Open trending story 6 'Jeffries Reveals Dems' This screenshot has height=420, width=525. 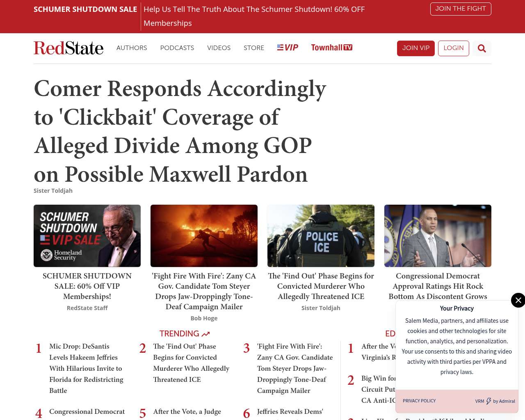pyautogui.click(x=290, y=412)
